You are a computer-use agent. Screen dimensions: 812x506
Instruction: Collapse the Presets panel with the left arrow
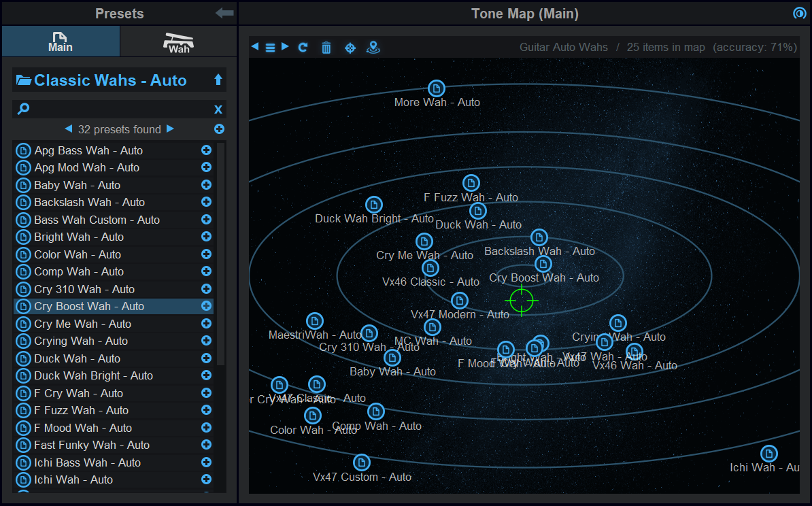(224, 13)
